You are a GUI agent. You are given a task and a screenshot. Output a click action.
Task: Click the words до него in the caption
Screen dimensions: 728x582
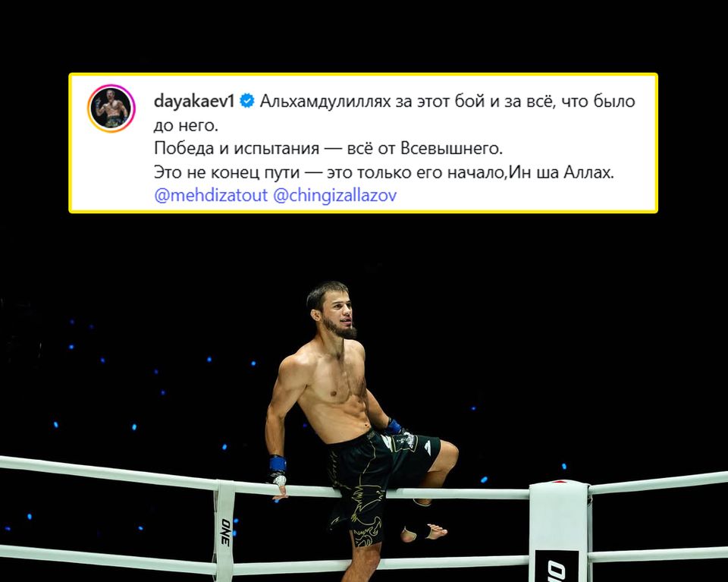click(x=185, y=125)
